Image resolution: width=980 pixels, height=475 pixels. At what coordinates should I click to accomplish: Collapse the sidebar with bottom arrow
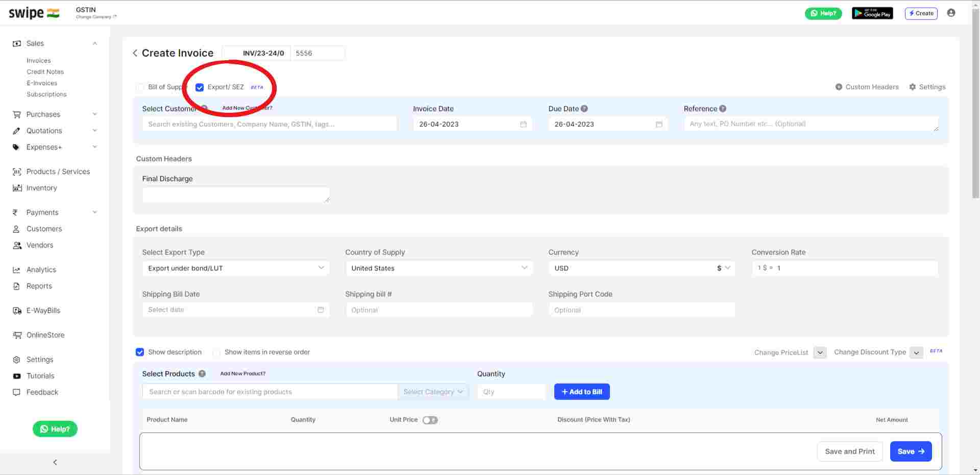(55, 462)
